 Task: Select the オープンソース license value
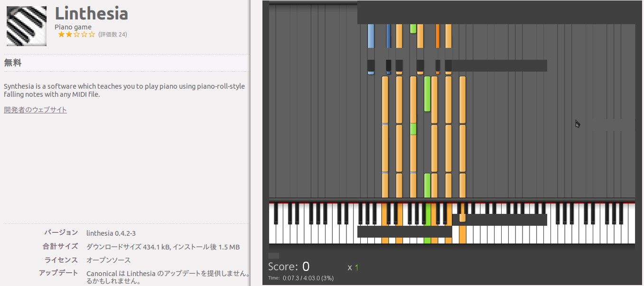pyautogui.click(x=108, y=260)
